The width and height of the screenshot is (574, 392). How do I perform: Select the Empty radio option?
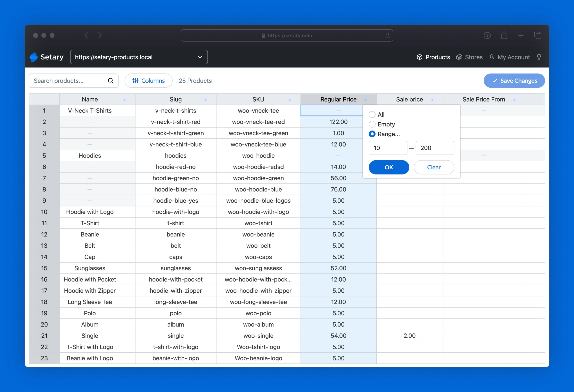coord(372,124)
